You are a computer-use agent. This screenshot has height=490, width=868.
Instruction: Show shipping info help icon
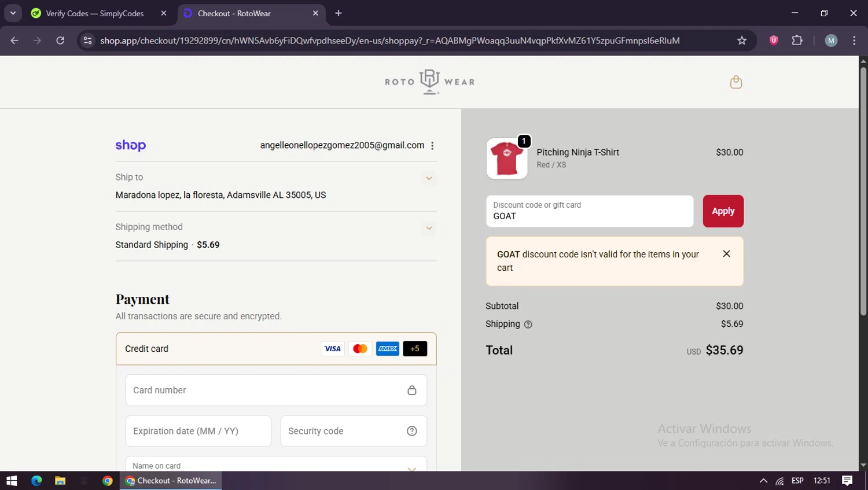[528, 325]
